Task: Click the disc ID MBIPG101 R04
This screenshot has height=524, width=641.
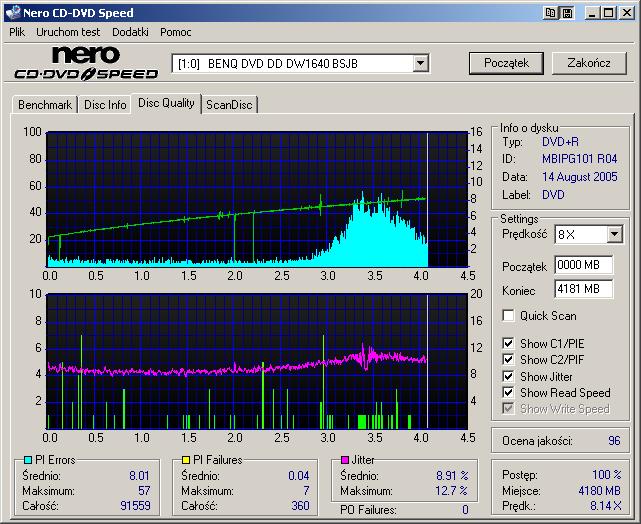Action: [x=579, y=159]
